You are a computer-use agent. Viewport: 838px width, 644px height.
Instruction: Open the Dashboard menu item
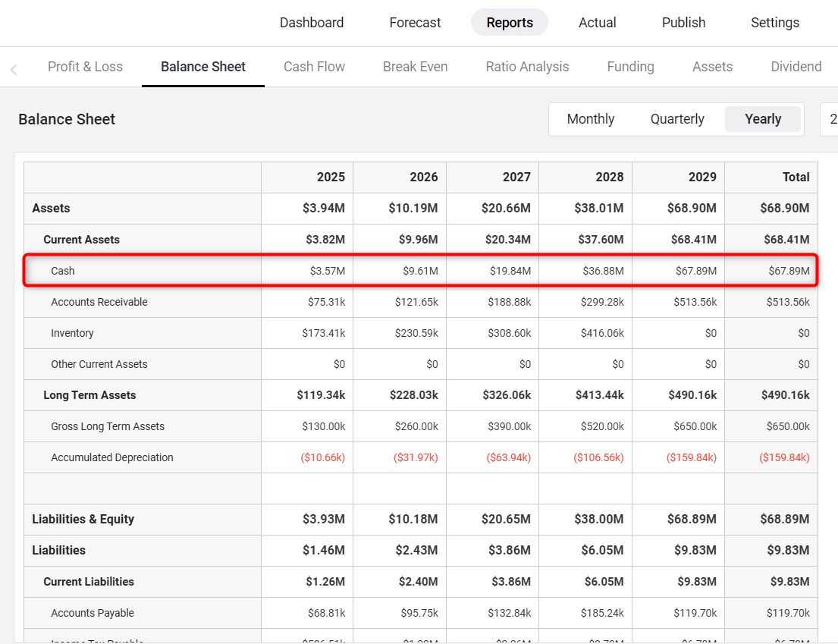(312, 23)
